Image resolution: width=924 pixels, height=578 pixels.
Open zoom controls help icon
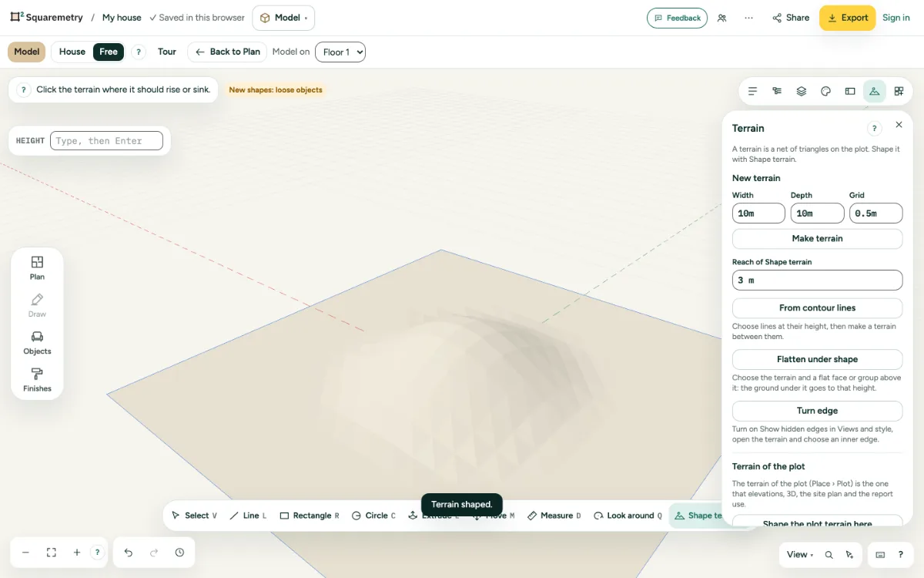tap(97, 553)
